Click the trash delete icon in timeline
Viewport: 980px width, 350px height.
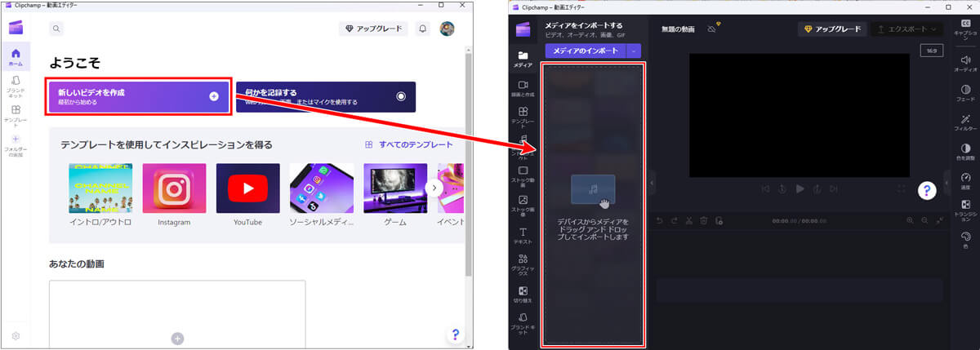[703, 220]
